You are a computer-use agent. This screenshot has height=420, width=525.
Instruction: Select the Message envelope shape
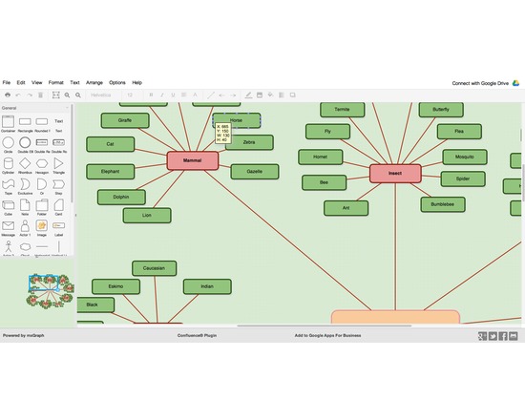(8, 225)
